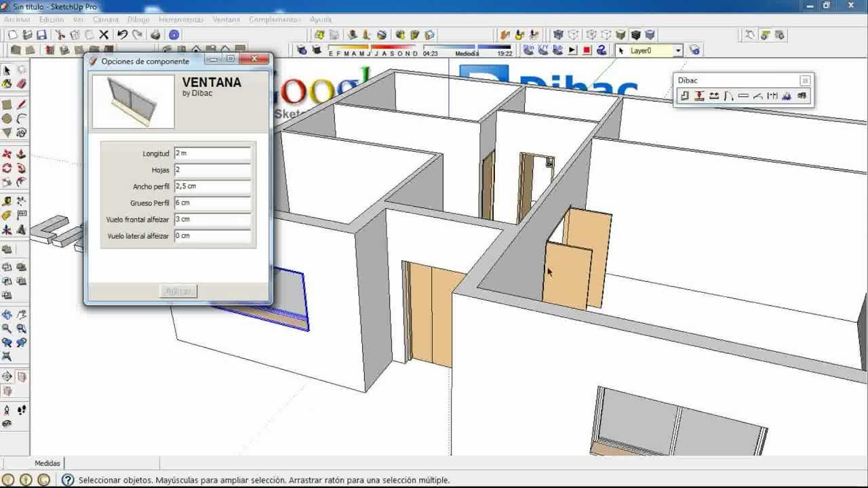Click the red Stop button in toolbar
This screenshot has height=488, width=868.
click(587, 50)
